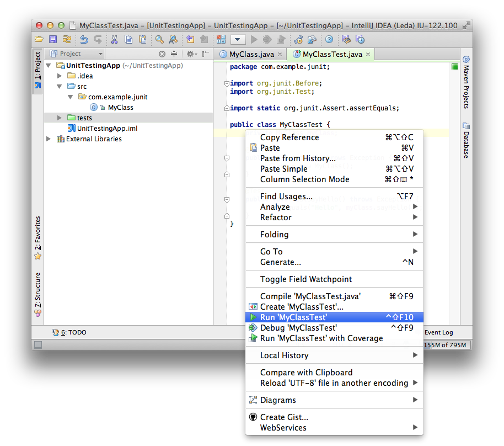Click the Cut scissors icon
The height and width of the screenshot is (446, 504).
click(x=114, y=39)
